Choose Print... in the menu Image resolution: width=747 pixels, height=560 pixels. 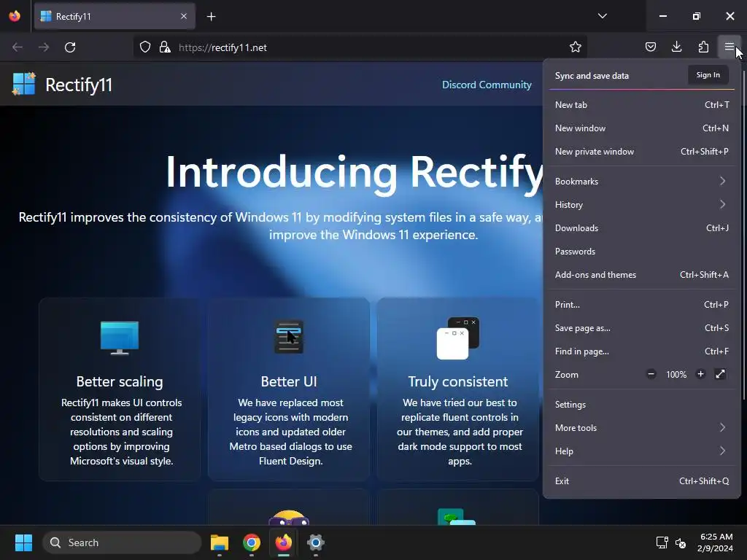click(642, 305)
